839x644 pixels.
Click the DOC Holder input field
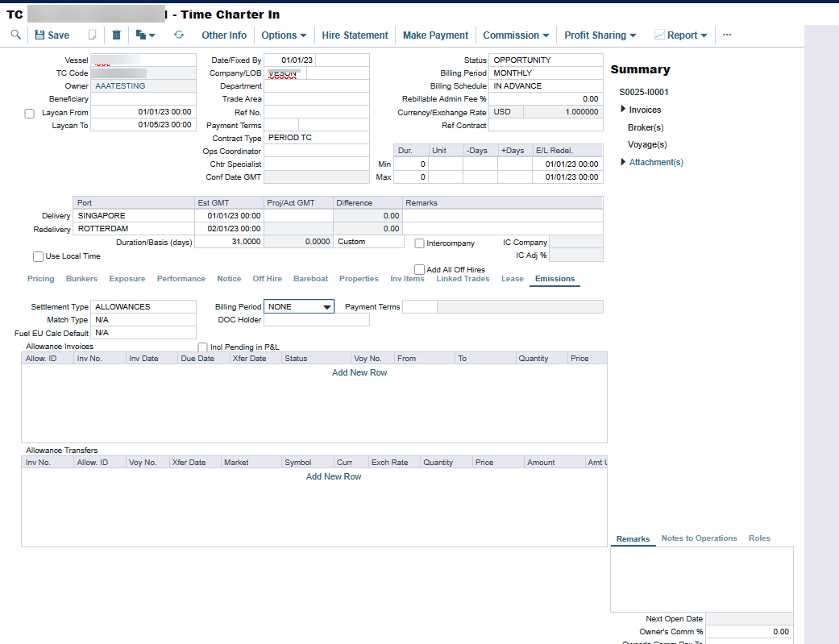(317, 319)
